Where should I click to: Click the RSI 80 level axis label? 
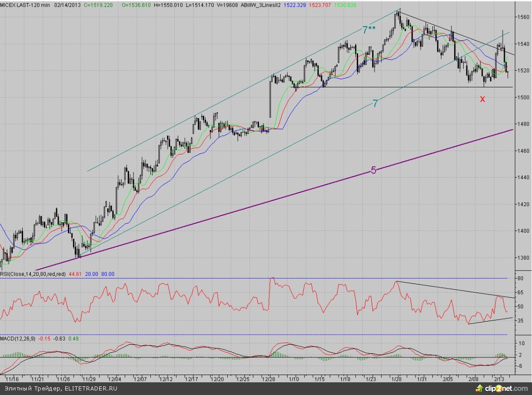tap(521, 278)
